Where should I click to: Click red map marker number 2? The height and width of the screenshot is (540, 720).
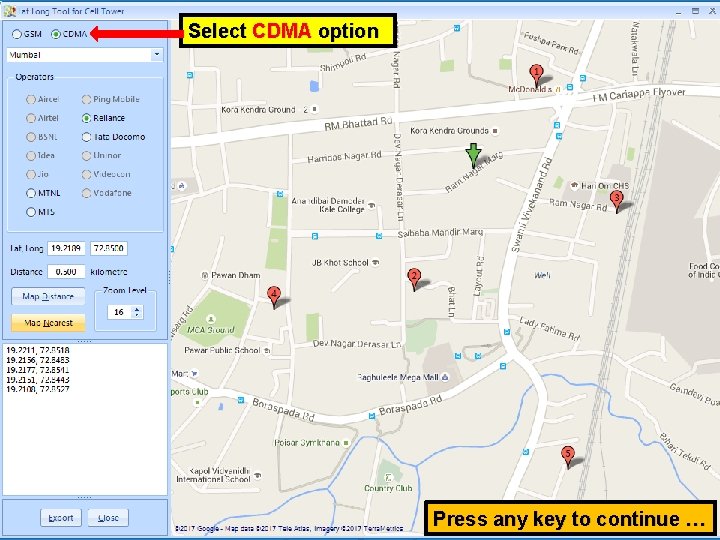(414, 279)
